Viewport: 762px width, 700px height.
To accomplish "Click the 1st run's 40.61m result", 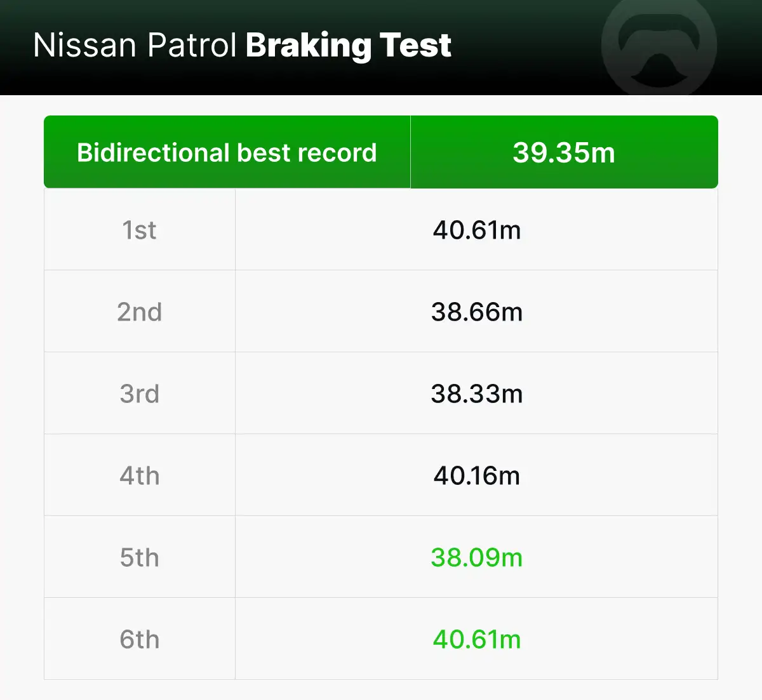I will click(476, 230).
